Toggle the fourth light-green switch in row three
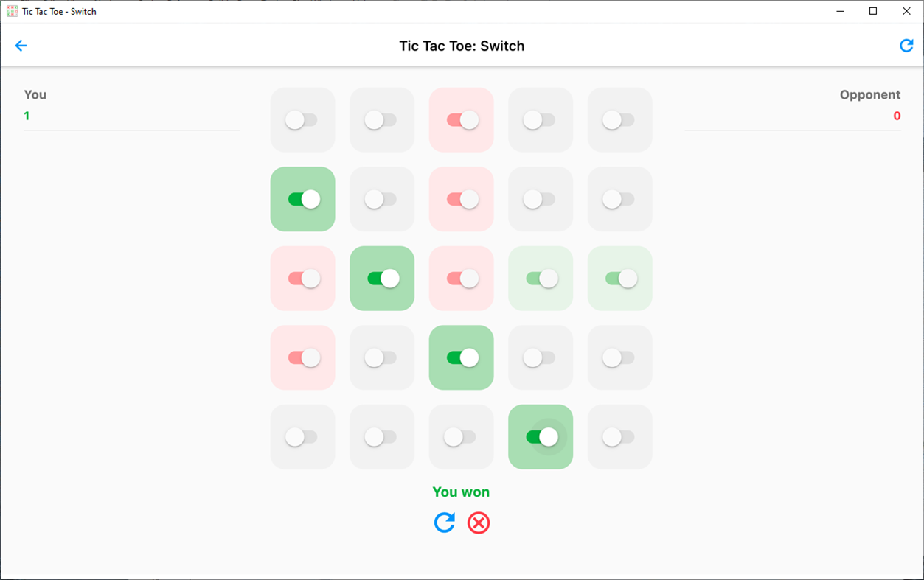Screen dimensions: 924x580 541,279
